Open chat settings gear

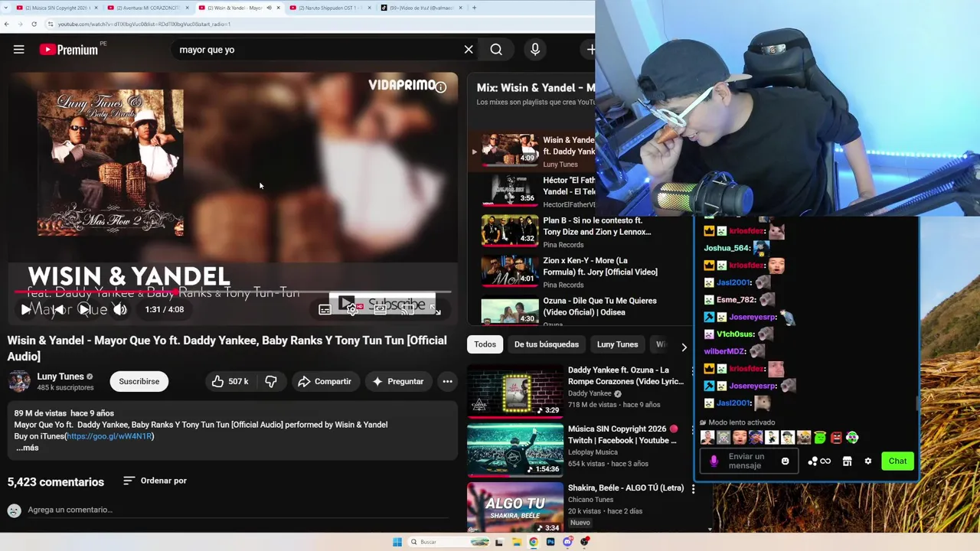(x=867, y=461)
